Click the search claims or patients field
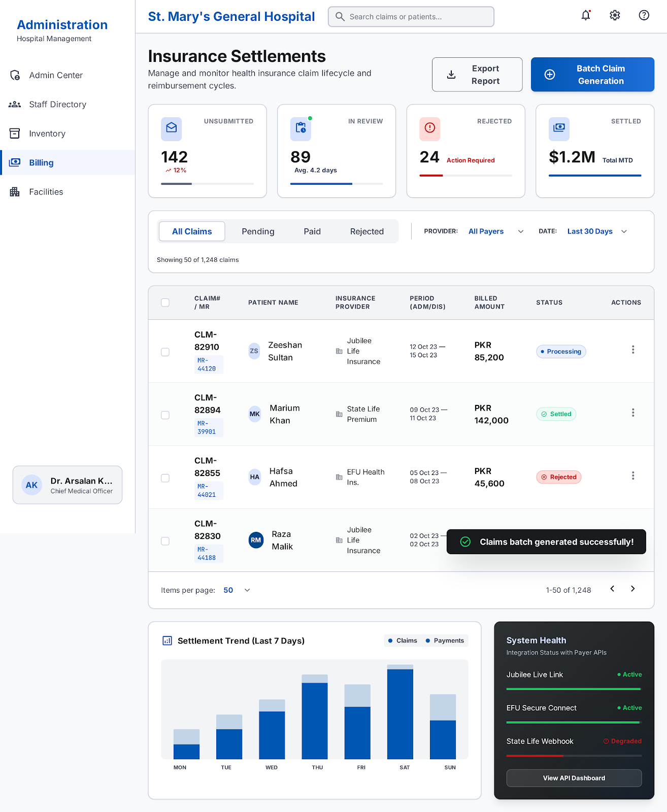The width and height of the screenshot is (667, 812). pyautogui.click(x=411, y=17)
